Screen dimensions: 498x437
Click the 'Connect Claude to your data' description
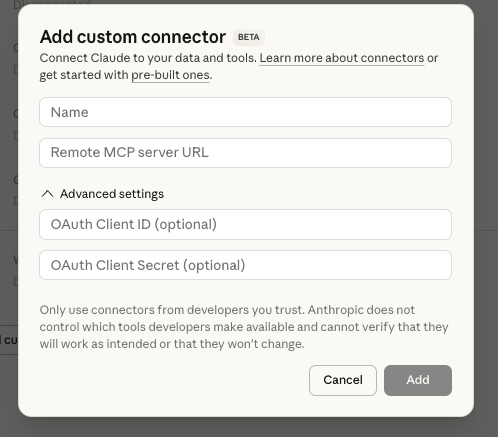[239, 66]
